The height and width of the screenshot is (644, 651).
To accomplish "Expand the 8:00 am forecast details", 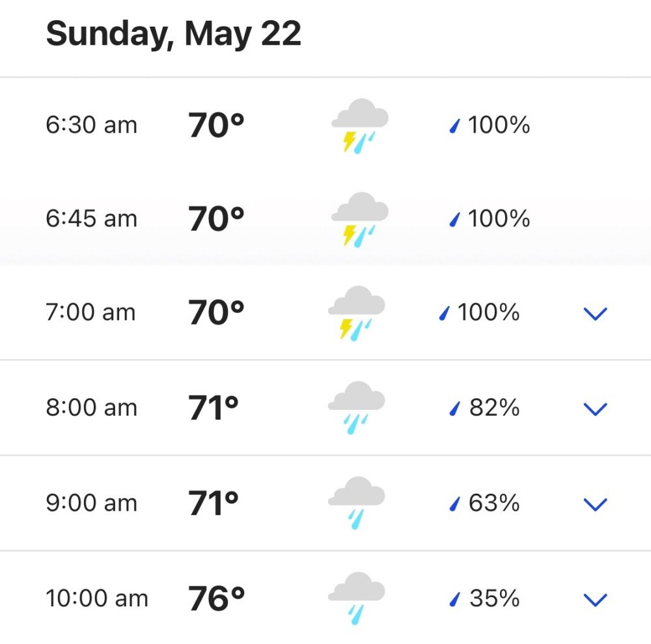I will click(595, 409).
